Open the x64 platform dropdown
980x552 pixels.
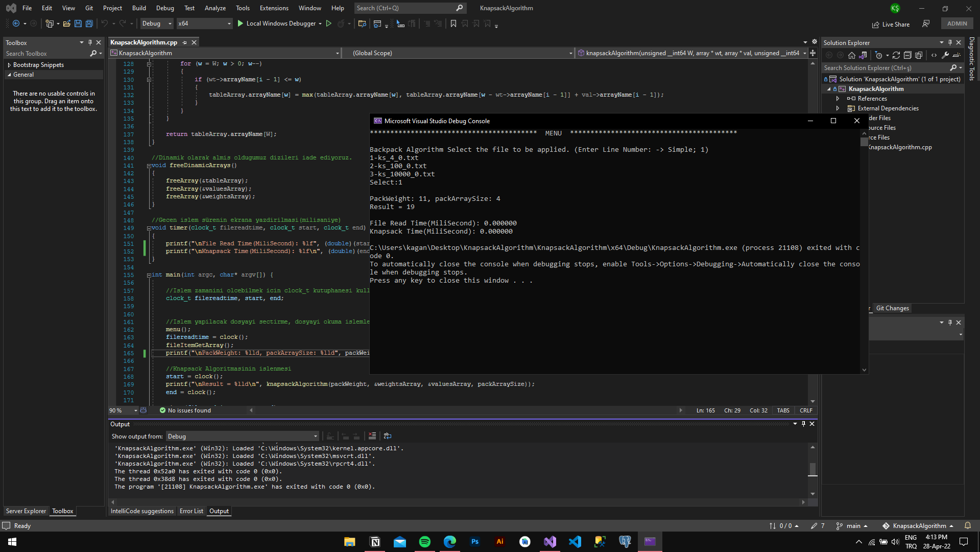coord(204,24)
